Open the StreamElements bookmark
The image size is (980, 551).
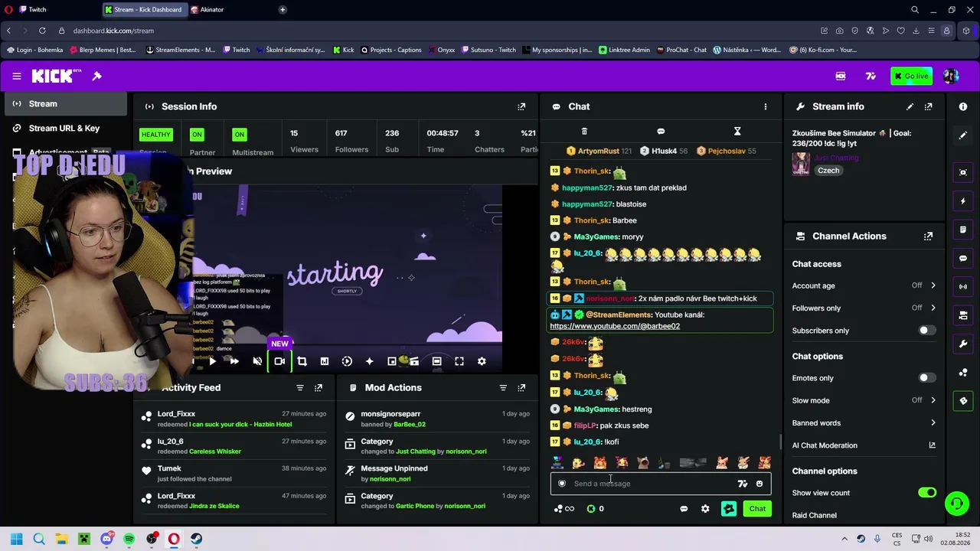[x=180, y=50]
